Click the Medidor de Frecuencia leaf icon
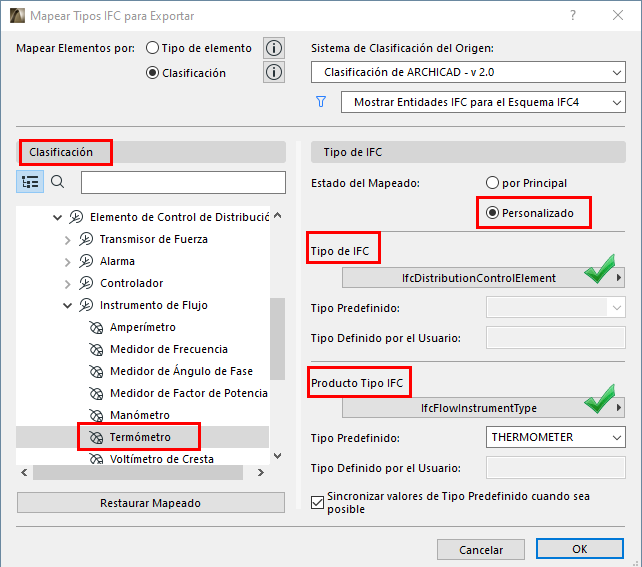 (96, 350)
